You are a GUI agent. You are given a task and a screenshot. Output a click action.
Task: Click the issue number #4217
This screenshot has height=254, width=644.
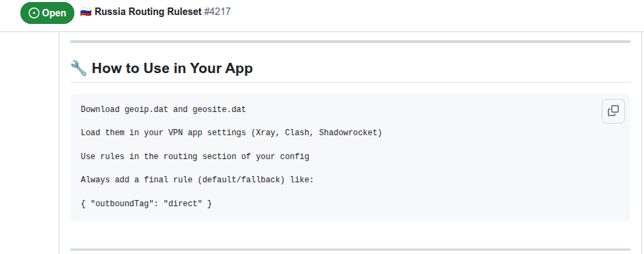[217, 12]
